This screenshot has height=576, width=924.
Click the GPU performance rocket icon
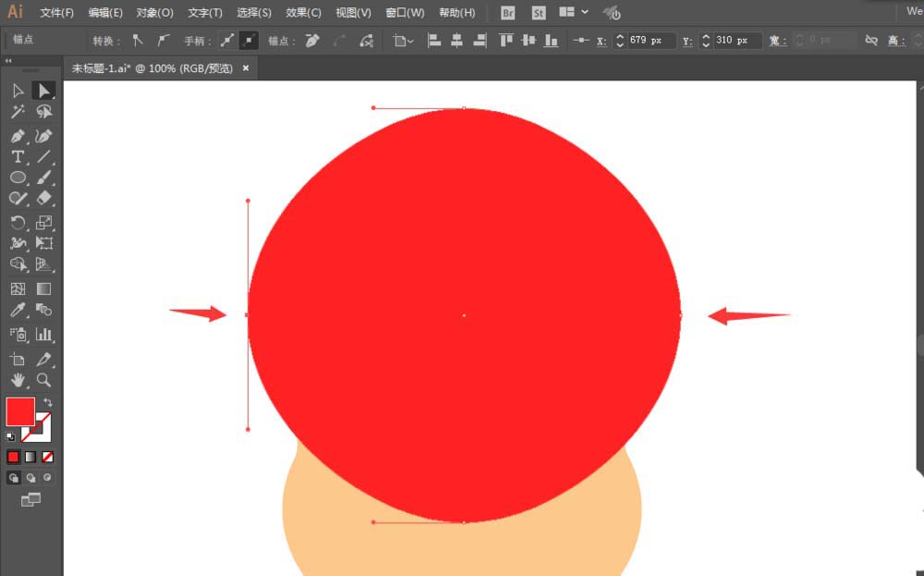point(612,12)
